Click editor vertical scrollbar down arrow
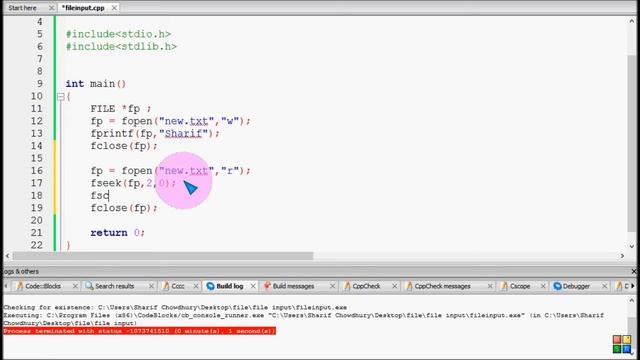 tap(632, 246)
